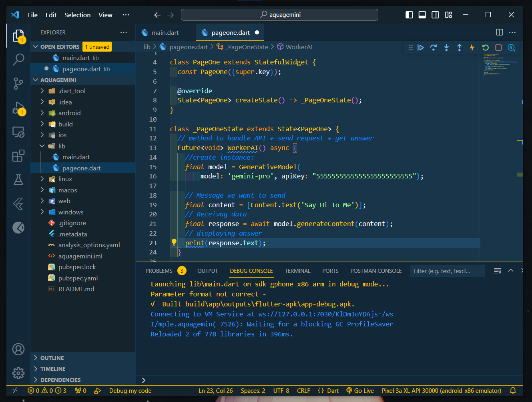Click the debug console filter field

coord(448,271)
